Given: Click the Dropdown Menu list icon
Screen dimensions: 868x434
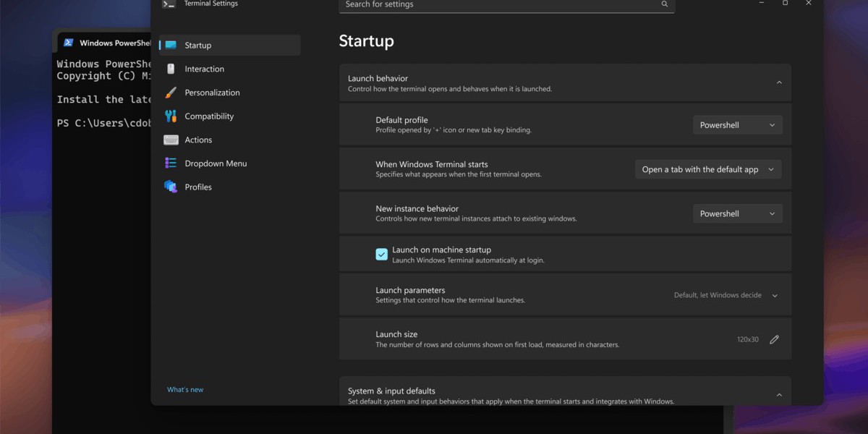Looking at the screenshot, I should pos(171,163).
